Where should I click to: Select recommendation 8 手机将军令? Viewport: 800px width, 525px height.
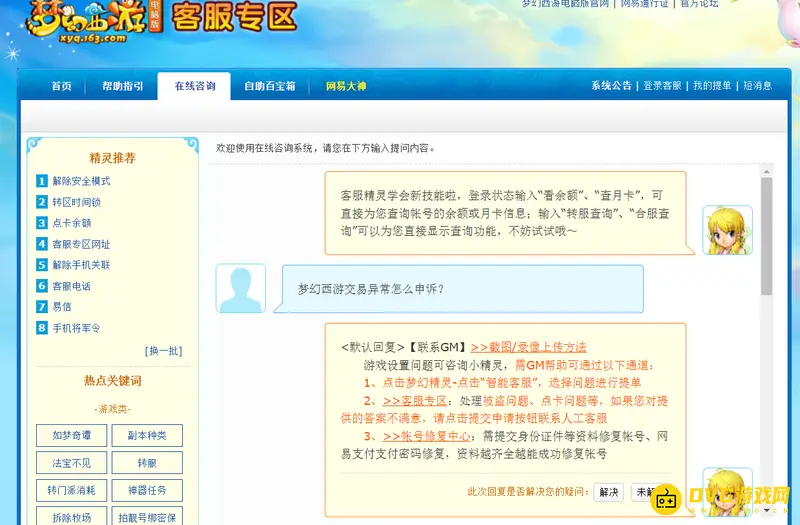[x=68, y=328]
